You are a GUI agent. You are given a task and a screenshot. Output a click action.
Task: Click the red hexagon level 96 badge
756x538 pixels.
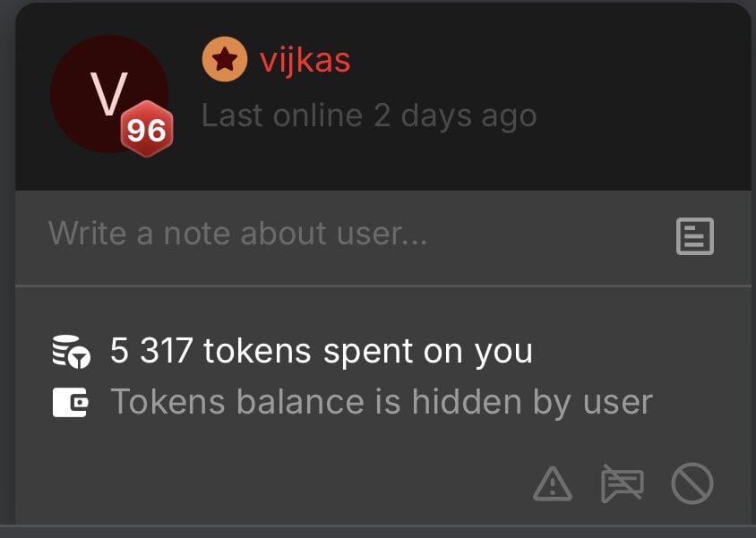tap(147, 129)
